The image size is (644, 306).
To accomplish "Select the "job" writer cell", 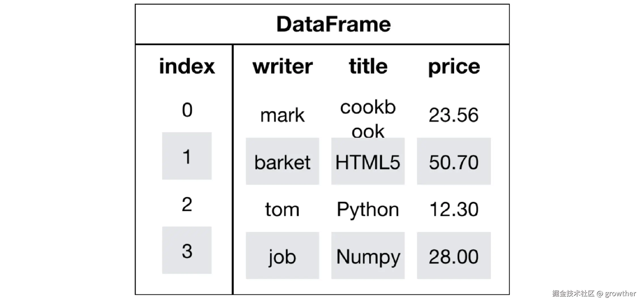I will [x=282, y=256].
